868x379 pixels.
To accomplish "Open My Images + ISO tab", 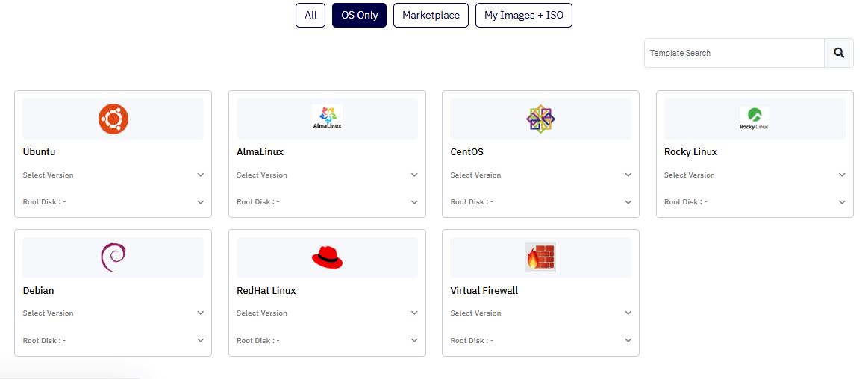I will (524, 15).
